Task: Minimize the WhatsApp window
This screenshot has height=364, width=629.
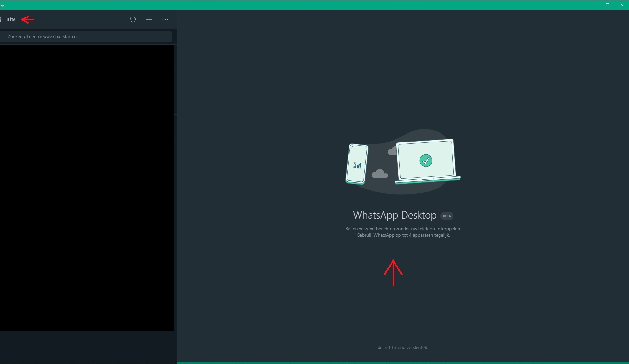Action: pos(593,5)
